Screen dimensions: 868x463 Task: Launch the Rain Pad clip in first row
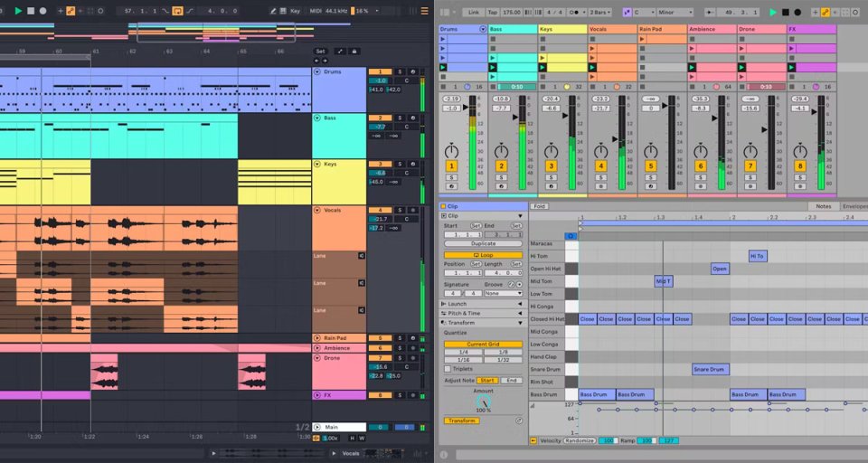pos(642,39)
